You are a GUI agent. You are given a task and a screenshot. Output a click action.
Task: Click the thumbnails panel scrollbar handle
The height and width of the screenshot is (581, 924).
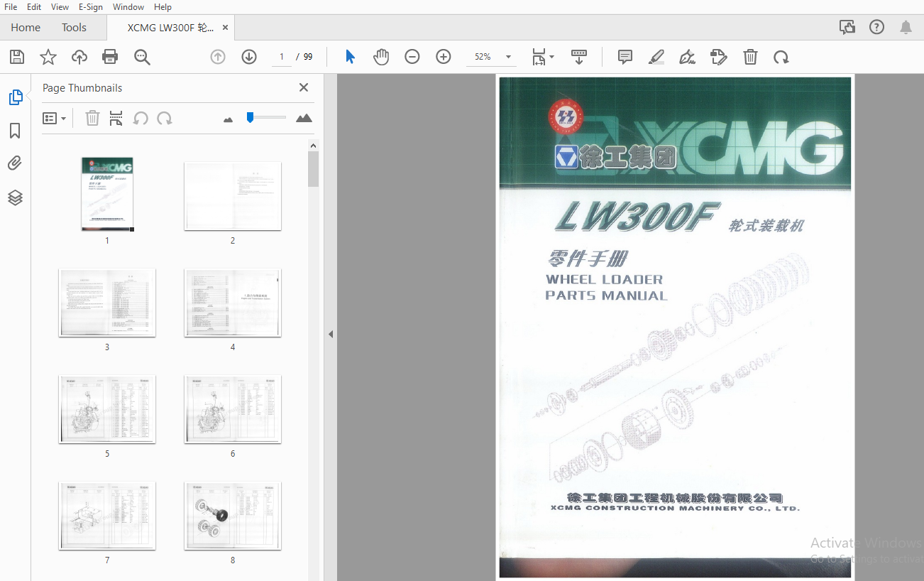(313, 169)
